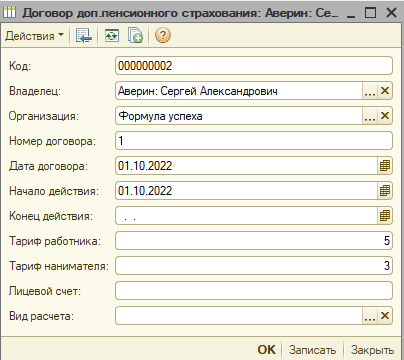This screenshot has width=404, height=360.
Task: Click the empty Конец действия field
Action: tap(246, 216)
